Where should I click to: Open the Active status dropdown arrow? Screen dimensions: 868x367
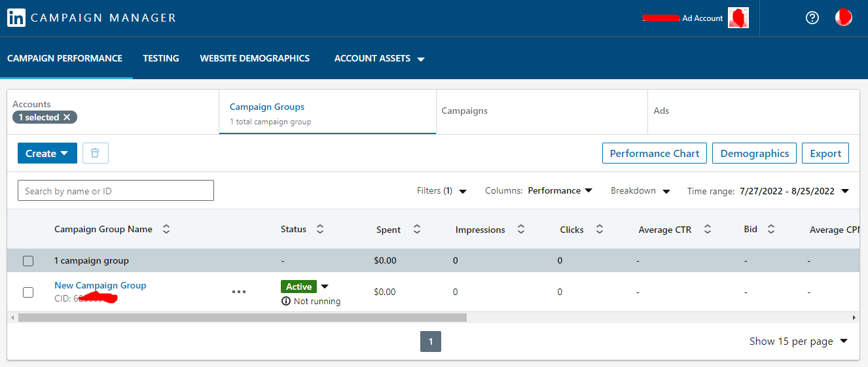tap(325, 287)
